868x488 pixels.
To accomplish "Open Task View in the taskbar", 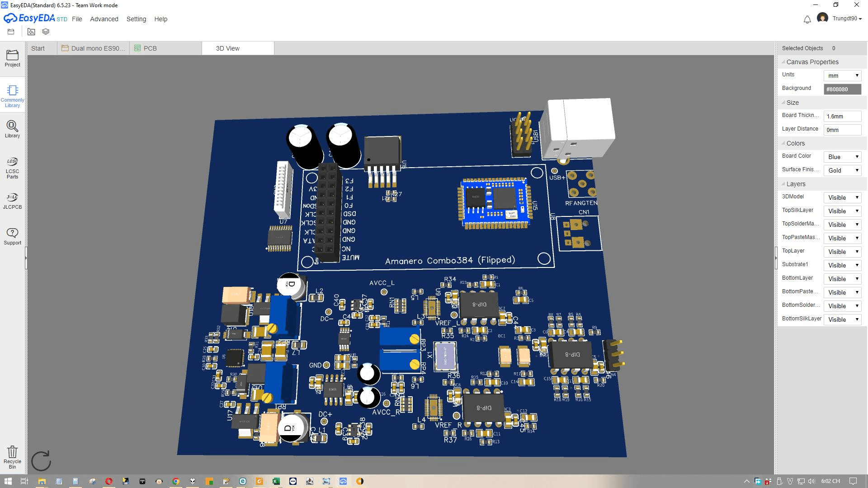I will (24, 481).
